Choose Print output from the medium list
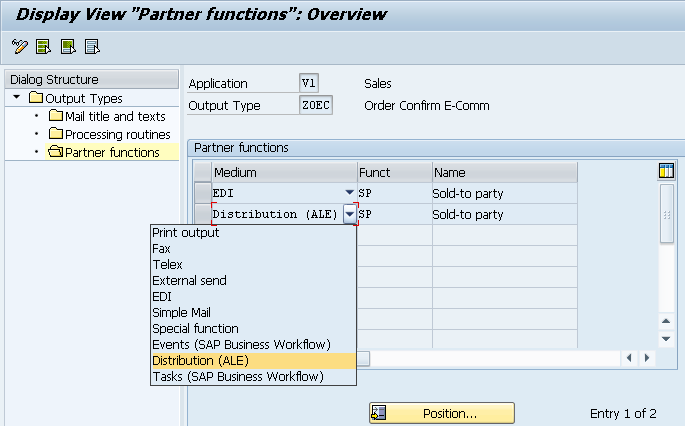The image size is (685, 426). [185, 233]
